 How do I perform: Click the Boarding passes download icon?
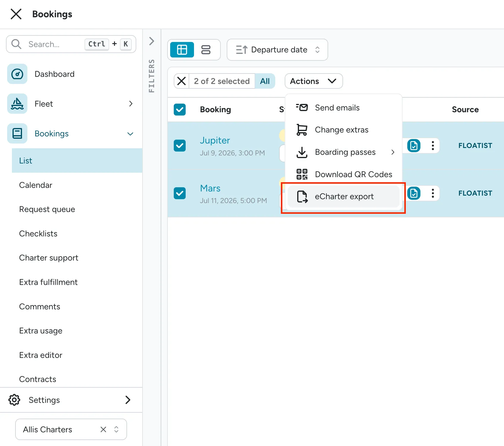coord(302,152)
